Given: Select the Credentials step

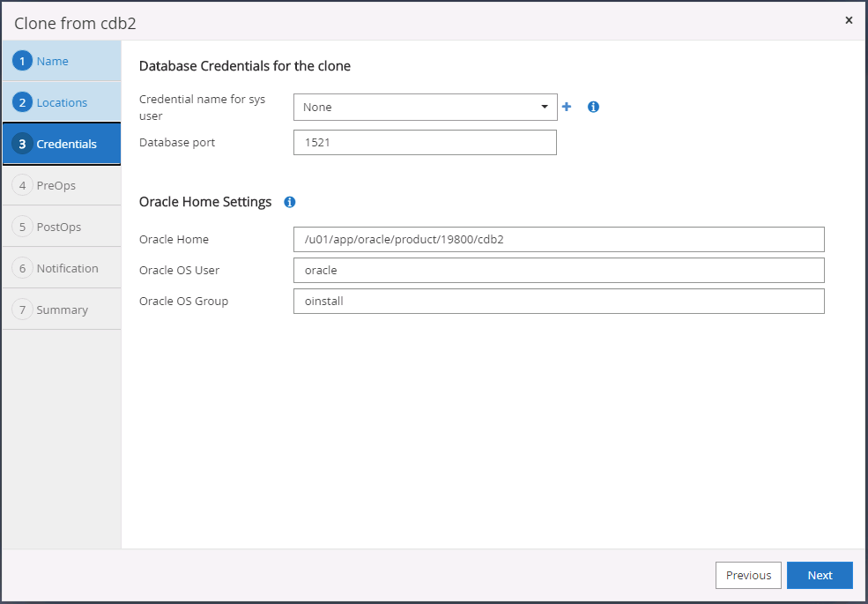Looking at the screenshot, I should [66, 144].
